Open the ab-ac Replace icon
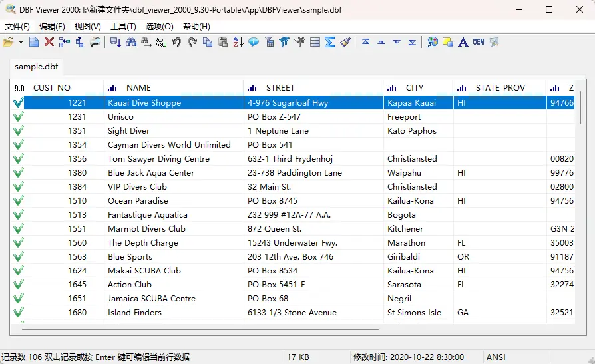 pos(161,42)
